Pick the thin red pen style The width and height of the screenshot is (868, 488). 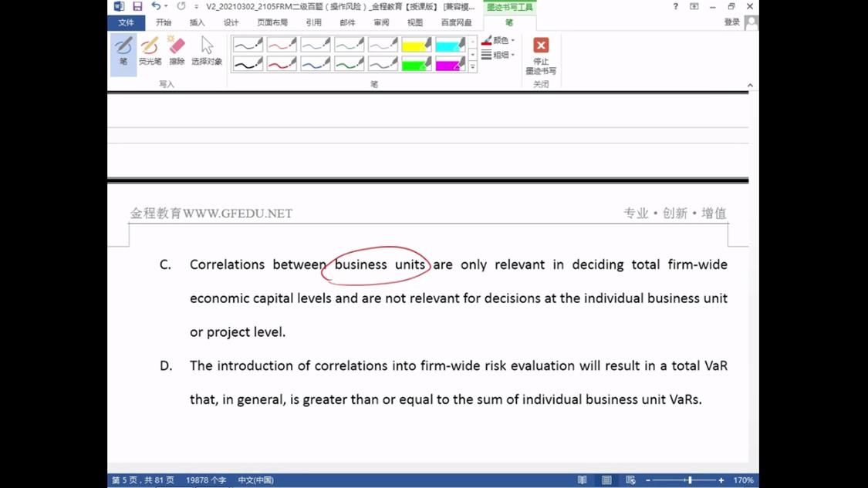coord(282,44)
